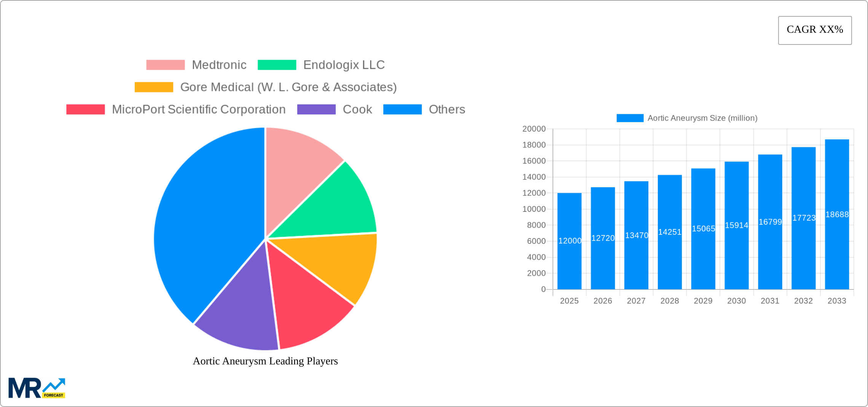Toggle Aortic Aneurysm Size legend swatch
The width and height of the screenshot is (868, 407).
[630, 118]
